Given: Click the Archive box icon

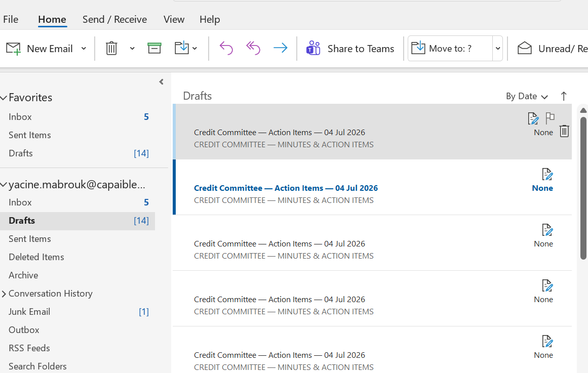Looking at the screenshot, I should click(x=154, y=49).
